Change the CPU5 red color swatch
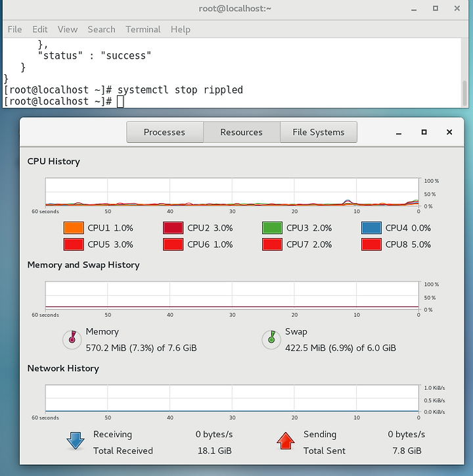This screenshot has height=476, width=473. (74, 245)
